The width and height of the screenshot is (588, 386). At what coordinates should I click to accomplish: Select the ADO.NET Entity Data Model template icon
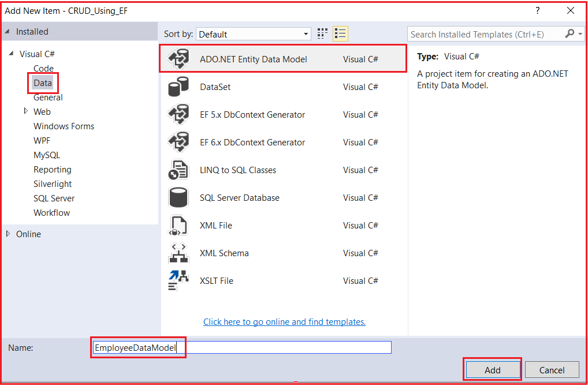178,59
